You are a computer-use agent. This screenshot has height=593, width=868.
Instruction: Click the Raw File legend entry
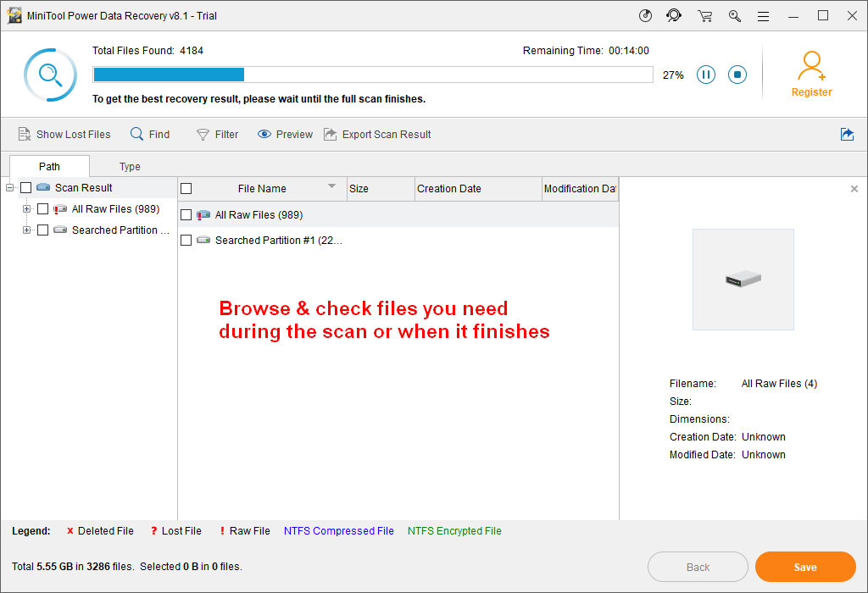(x=245, y=531)
